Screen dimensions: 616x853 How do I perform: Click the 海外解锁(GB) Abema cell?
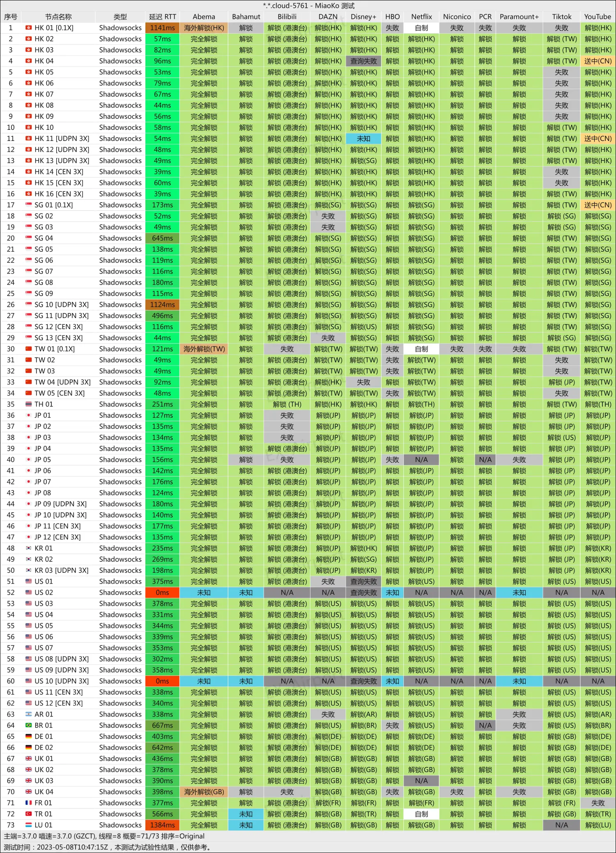pos(204,792)
